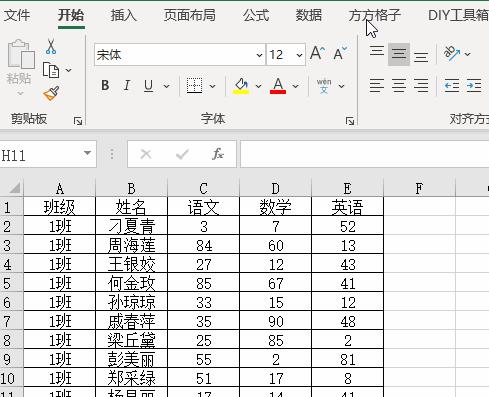Toggle underline formatting

click(149, 86)
